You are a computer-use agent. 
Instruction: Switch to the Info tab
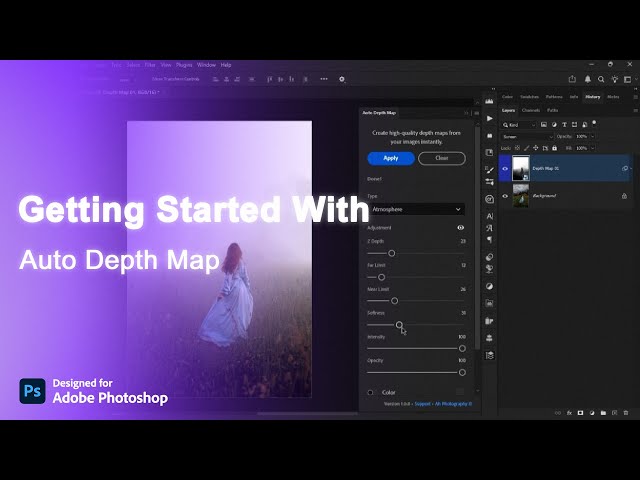coord(574,97)
